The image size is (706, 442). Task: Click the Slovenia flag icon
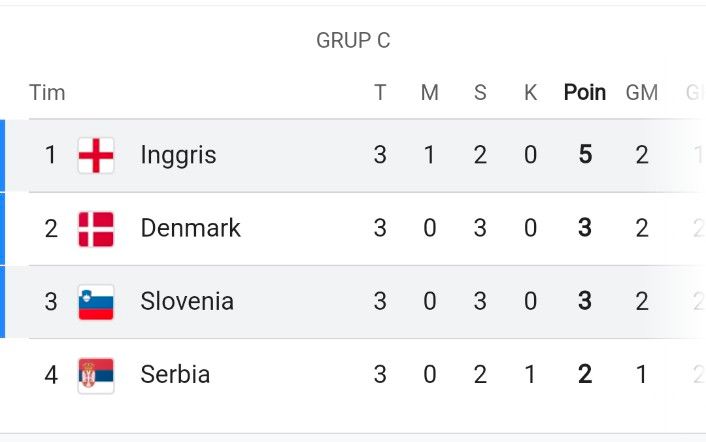click(96, 302)
